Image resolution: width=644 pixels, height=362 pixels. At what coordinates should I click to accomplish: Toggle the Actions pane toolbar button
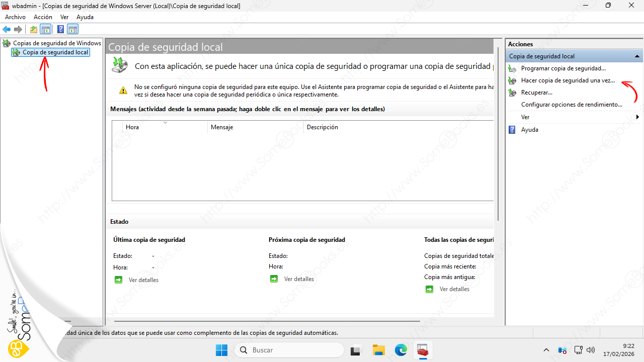pos(73,29)
